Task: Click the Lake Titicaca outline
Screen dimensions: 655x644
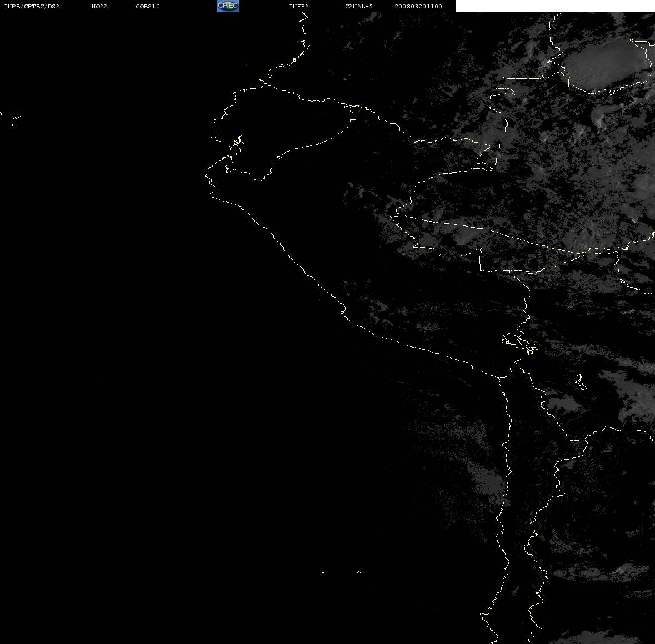Action: (519, 343)
